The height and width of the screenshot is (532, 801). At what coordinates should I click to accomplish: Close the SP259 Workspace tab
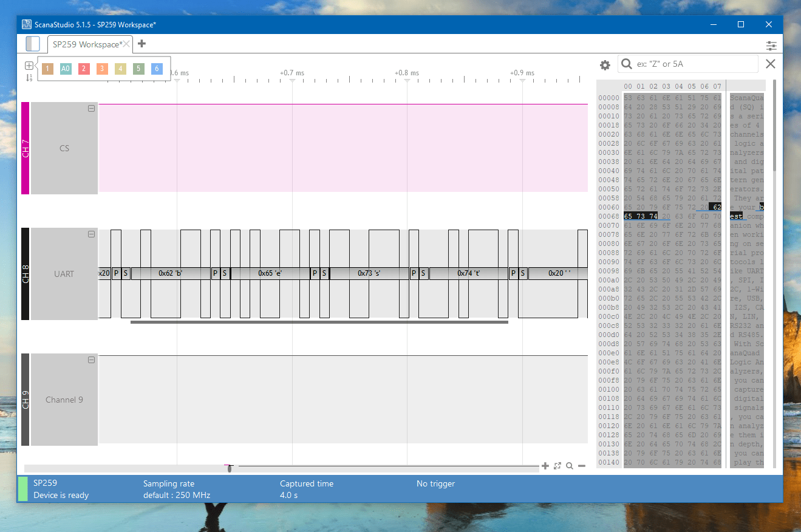(126, 44)
